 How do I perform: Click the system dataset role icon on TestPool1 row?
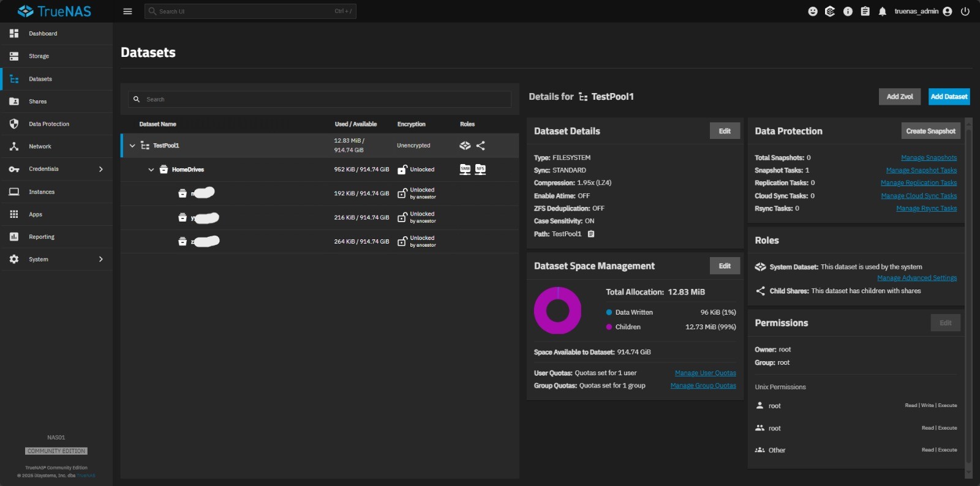tap(466, 146)
